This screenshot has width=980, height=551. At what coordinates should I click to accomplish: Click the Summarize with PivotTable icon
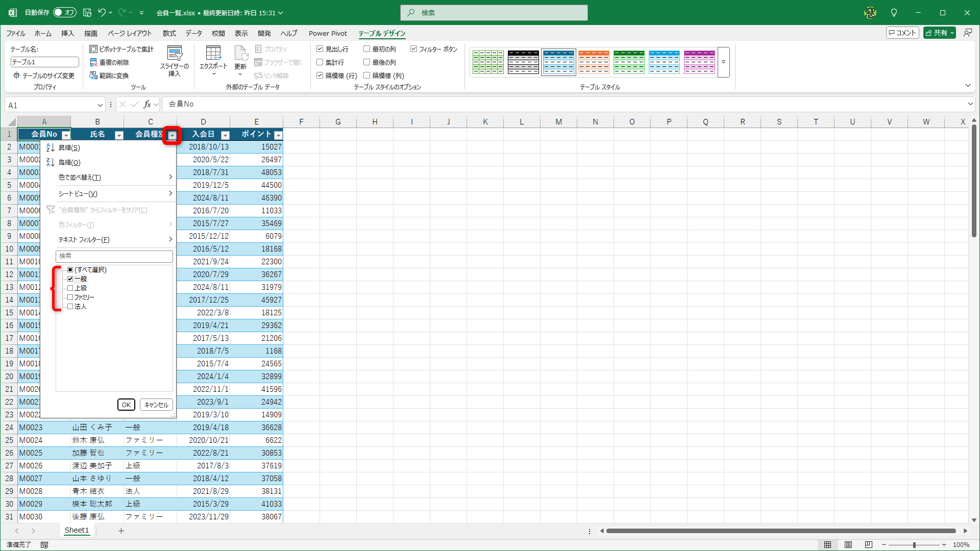[93, 49]
